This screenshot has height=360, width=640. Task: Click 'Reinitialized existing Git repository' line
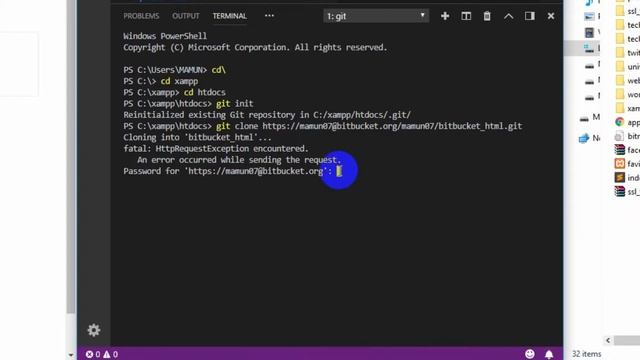[267, 115]
